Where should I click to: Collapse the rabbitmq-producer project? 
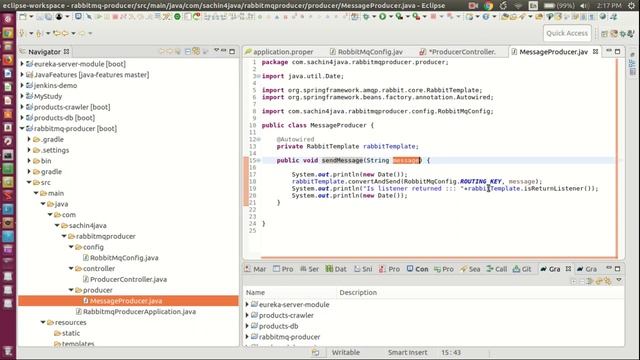point(22,129)
